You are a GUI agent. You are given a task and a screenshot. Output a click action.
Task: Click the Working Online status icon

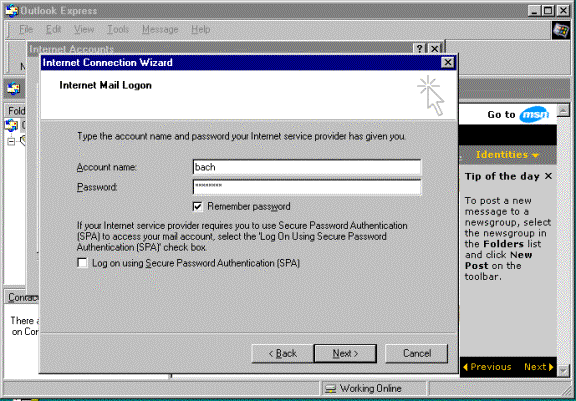tap(331, 389)
